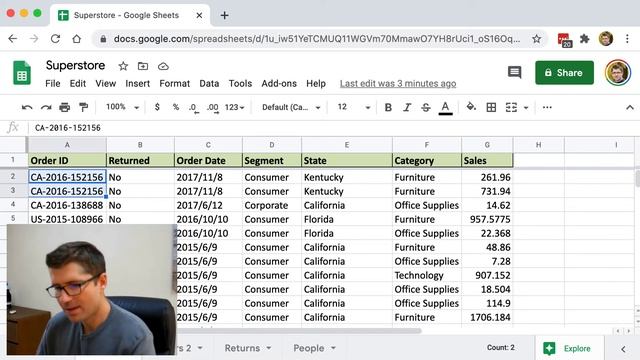Star the Superstore document
The height and width of the screenshot is (360, 640).
click(123, 66)
